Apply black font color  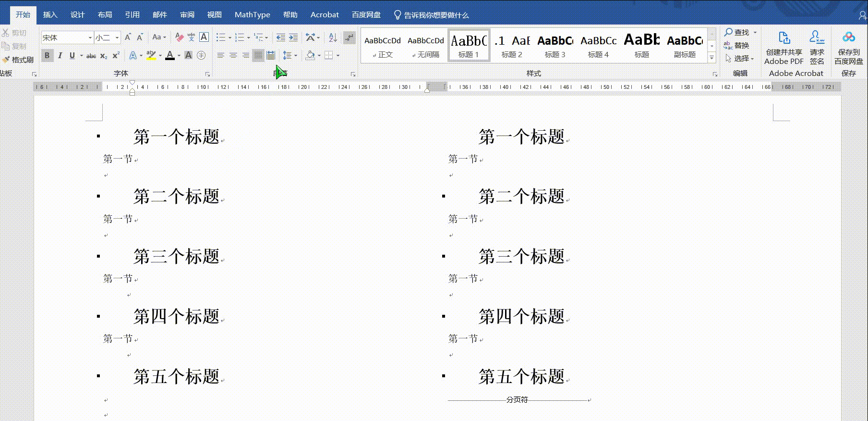click(x=170, y=55)
